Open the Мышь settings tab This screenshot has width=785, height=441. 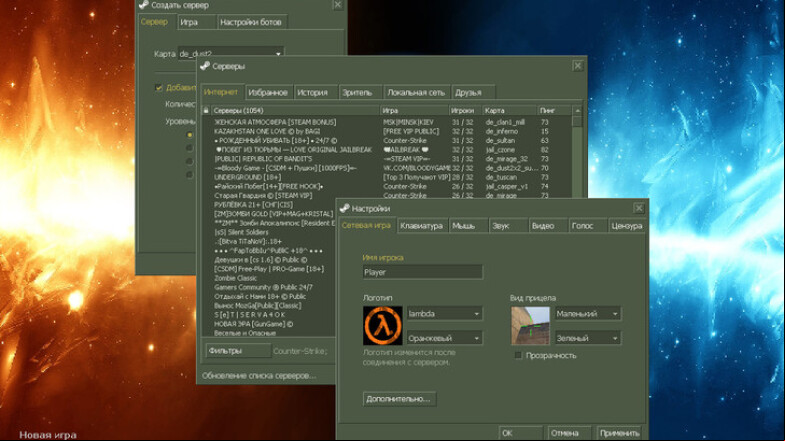pyautogui.click(x=468, y=226)
